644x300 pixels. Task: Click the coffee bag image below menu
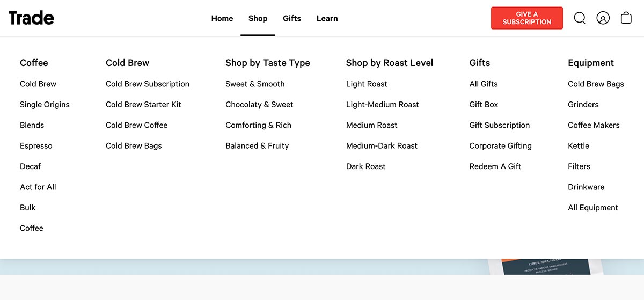[545, 267]
